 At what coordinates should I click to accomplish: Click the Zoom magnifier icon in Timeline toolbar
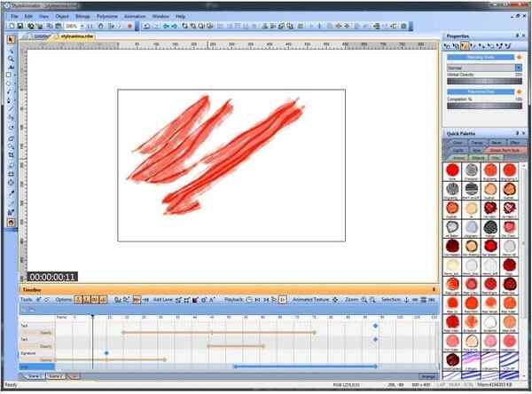click(364, 300)
